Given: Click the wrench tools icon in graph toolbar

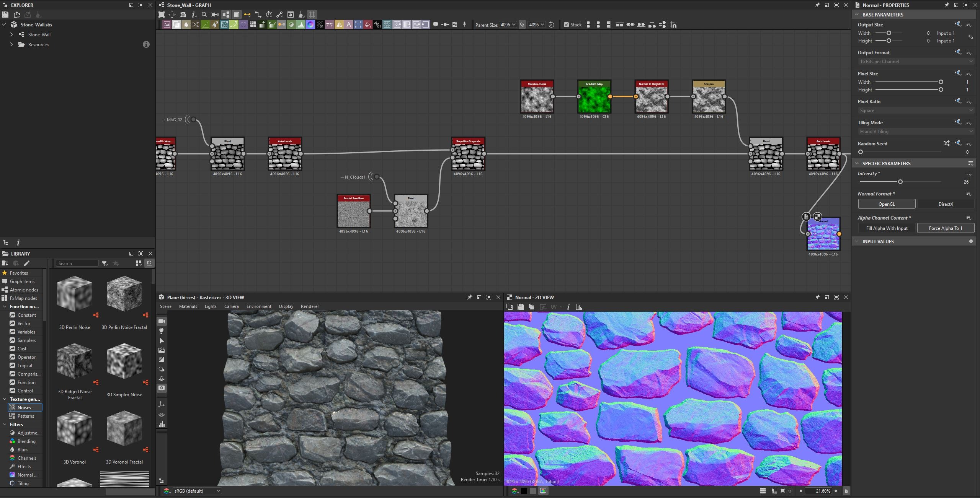Looking at the screenshot, I should click(x=280, y=15).
